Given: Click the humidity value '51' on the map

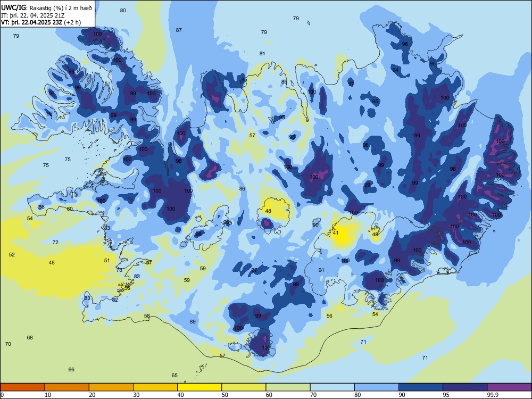Looking at the screenshot, I should click(107, 261).
